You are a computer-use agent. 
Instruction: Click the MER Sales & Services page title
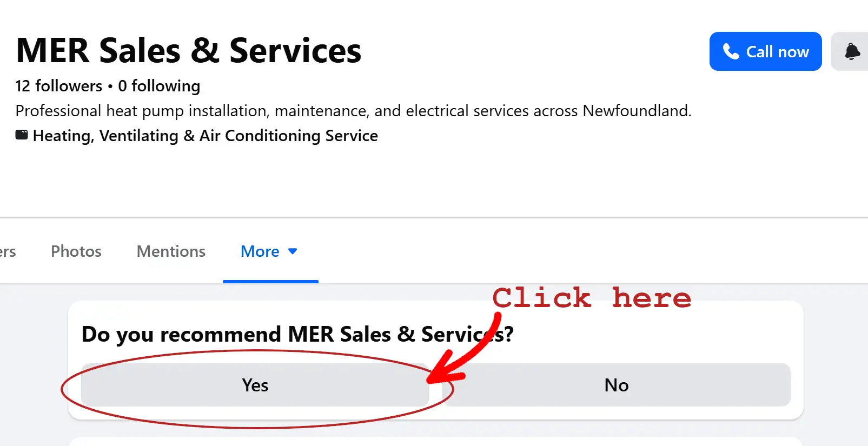click(188, 50)
